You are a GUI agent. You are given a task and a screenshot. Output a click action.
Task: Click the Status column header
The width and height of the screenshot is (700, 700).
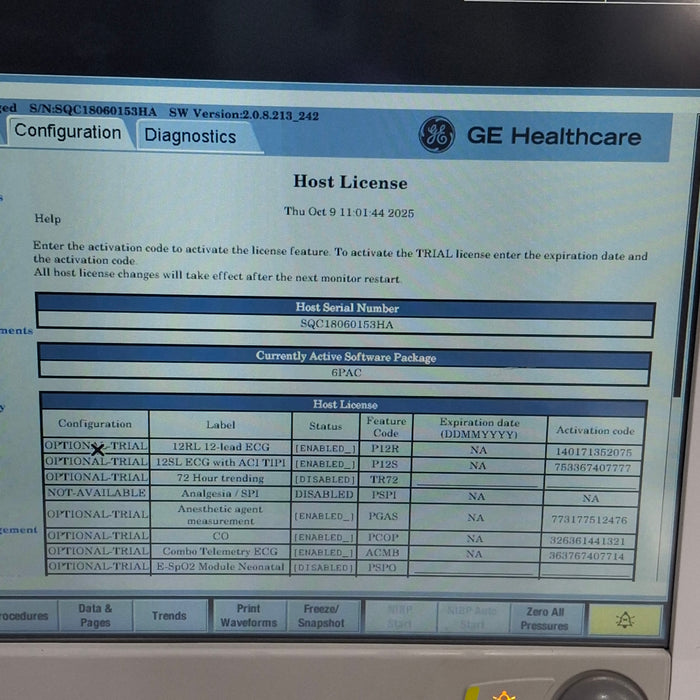[x=325, y=426]
